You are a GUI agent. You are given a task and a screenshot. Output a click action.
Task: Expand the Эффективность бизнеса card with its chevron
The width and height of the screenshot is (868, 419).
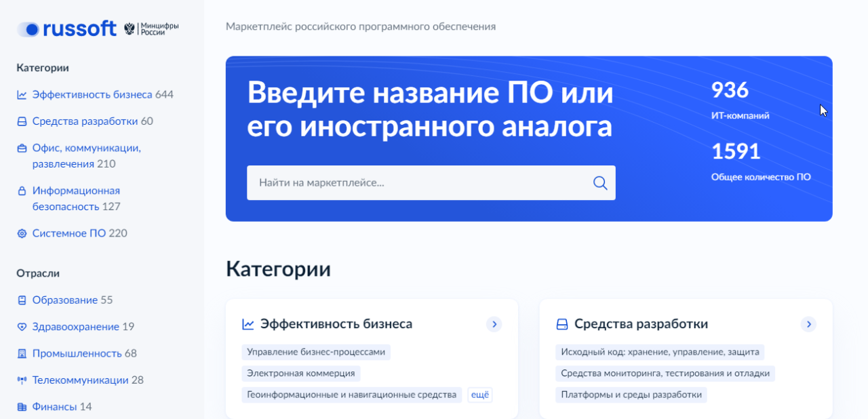[x=494, y=324]
